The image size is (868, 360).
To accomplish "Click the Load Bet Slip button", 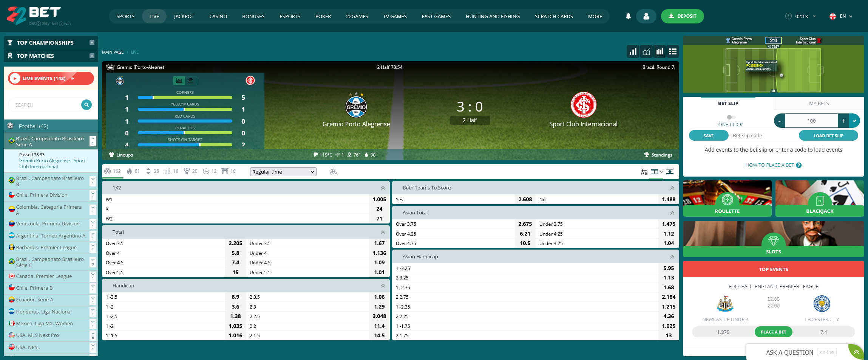I will click(828, 135).
